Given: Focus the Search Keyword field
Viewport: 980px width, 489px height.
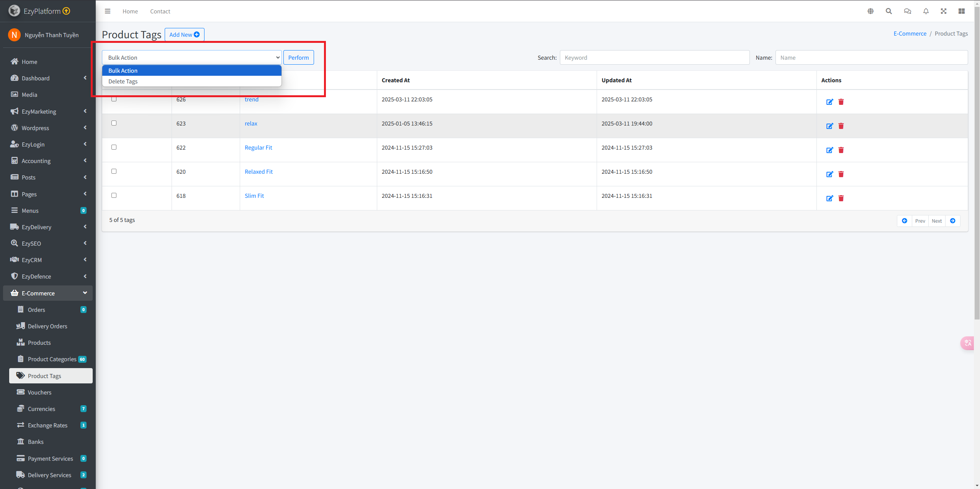Looking at the screenshot, I should coord(654,57).
